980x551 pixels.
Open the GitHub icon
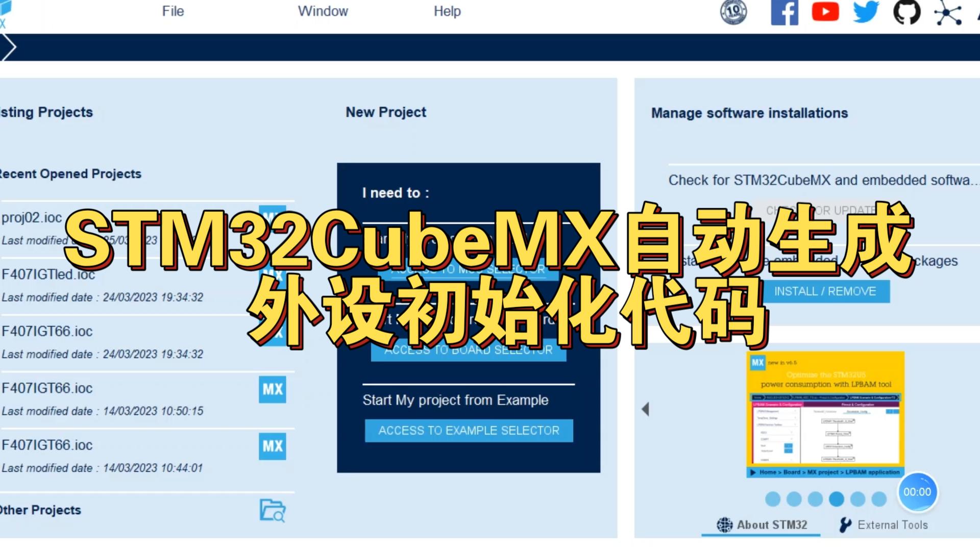(x=907, y=12)
